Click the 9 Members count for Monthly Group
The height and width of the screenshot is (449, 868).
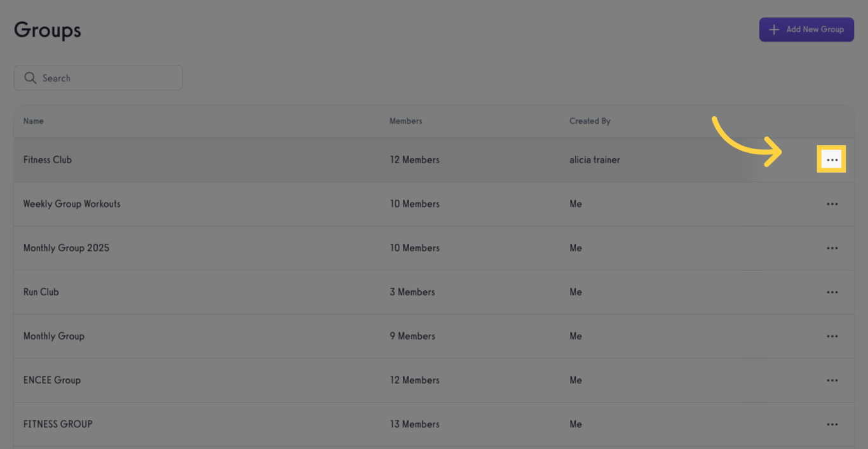(412, 336)
